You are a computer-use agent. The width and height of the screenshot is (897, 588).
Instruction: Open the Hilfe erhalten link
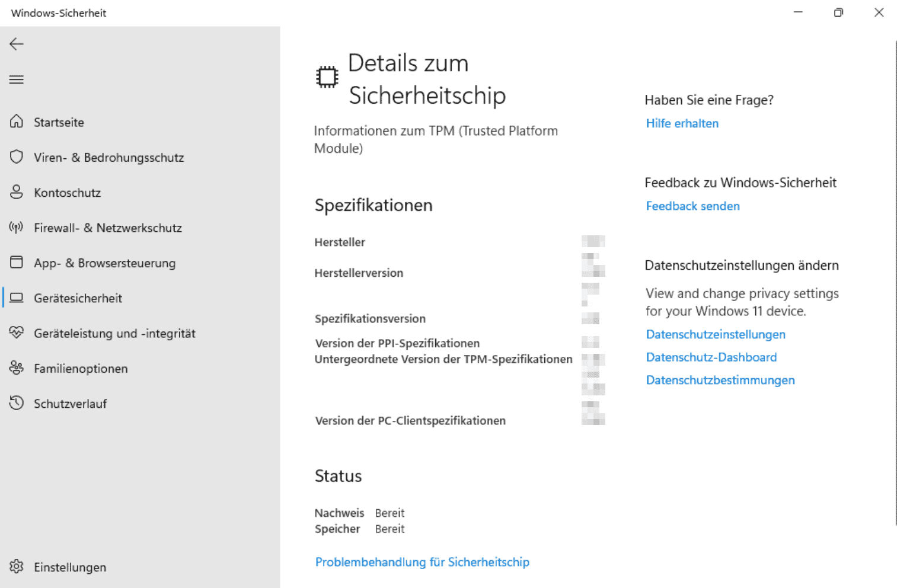click(682, 123)
